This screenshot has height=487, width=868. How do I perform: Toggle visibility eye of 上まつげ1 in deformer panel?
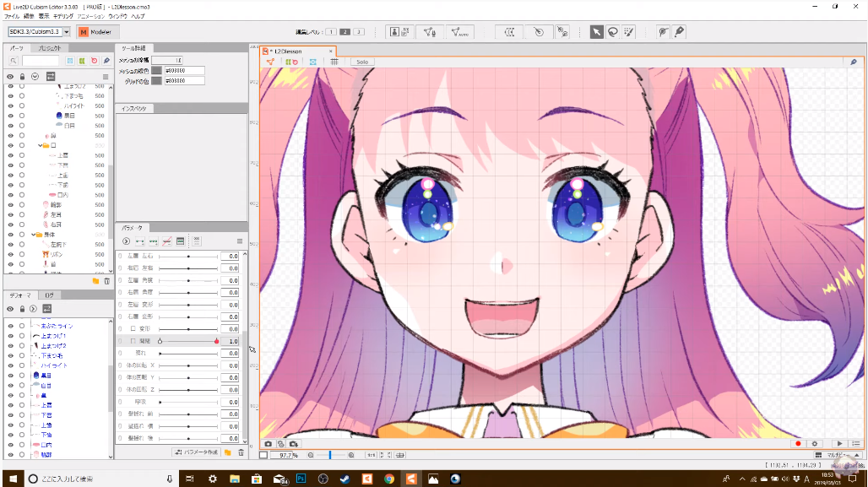[x=10, y=336]
